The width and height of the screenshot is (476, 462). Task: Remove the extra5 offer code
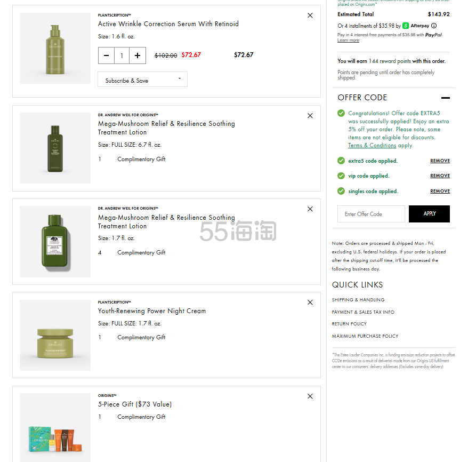(x=440, y=161)
